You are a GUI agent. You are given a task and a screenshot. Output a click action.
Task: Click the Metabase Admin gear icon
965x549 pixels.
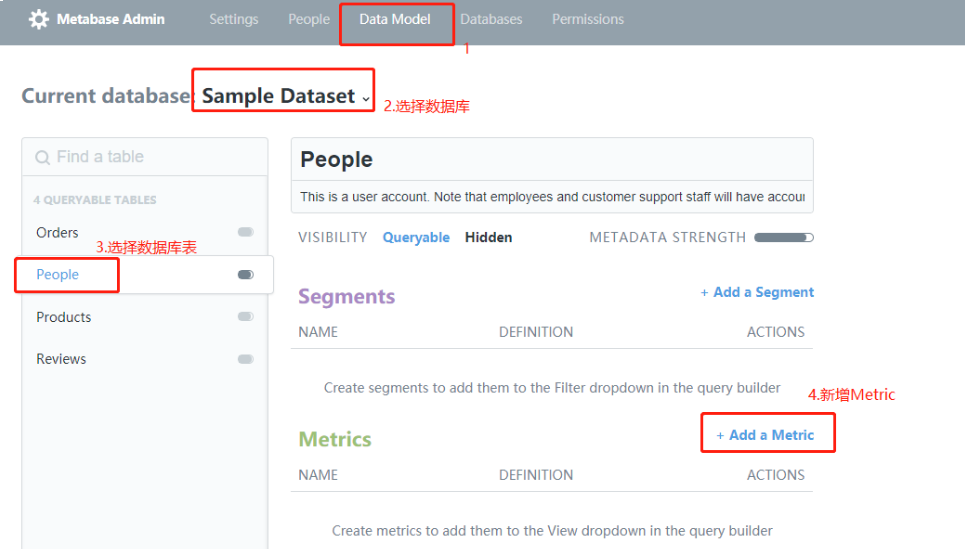[39, 19]
